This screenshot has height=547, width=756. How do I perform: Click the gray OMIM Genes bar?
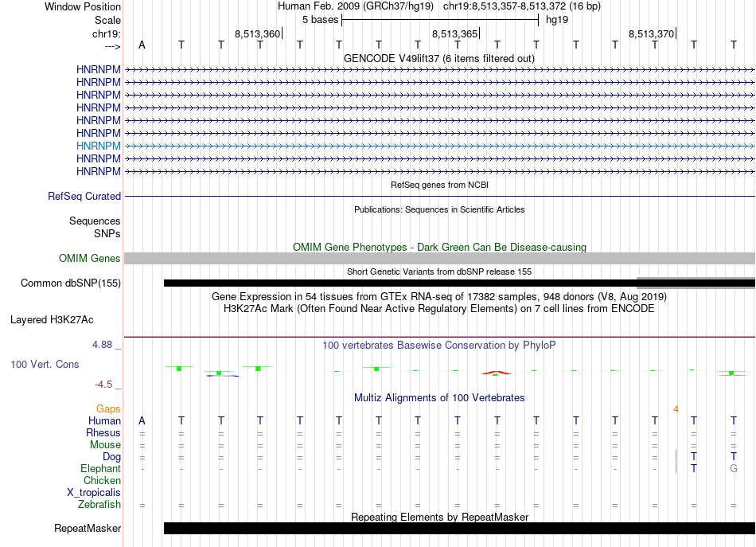(440, 259)
